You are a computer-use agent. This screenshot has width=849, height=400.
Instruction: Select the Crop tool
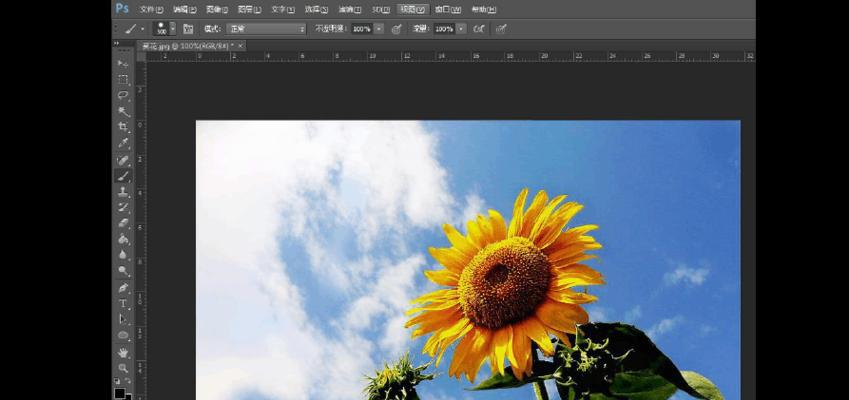coord(123,127)
